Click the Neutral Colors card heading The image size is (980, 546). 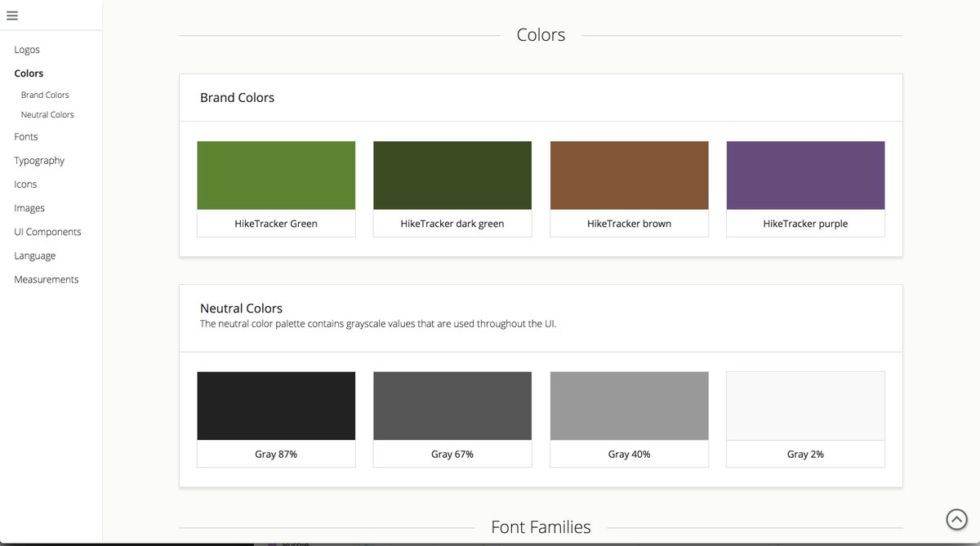pyautogui.click(x=241, y=309)
